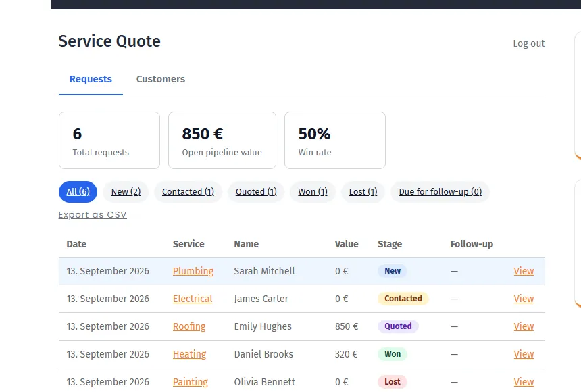Export the requests as CSV
This screenshot has width=581, height=392.
pos(93,215)
